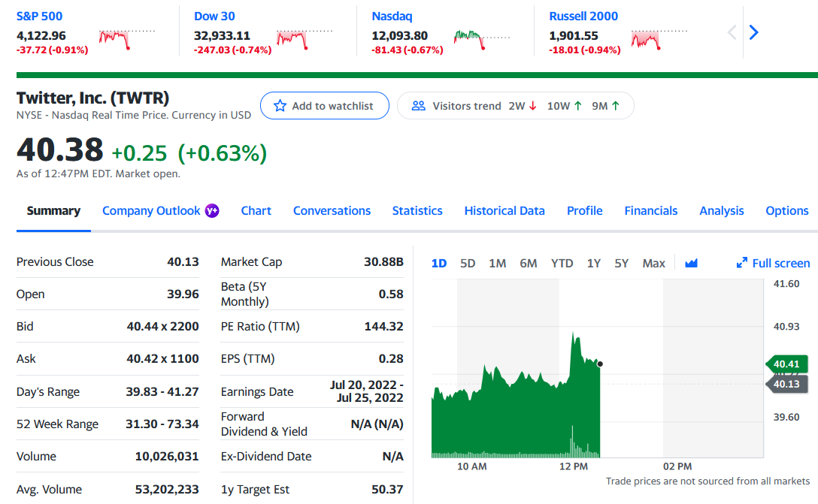Select the Max chart range

(653, 263)
